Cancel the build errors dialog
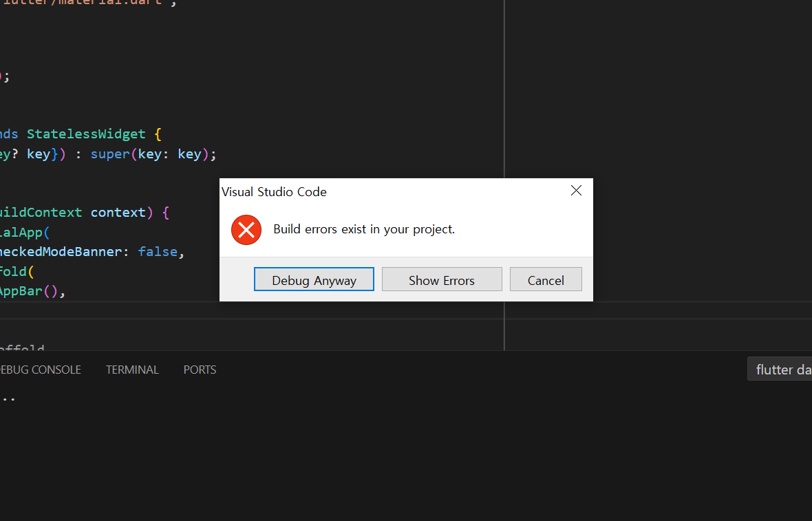 coord(546,279)
